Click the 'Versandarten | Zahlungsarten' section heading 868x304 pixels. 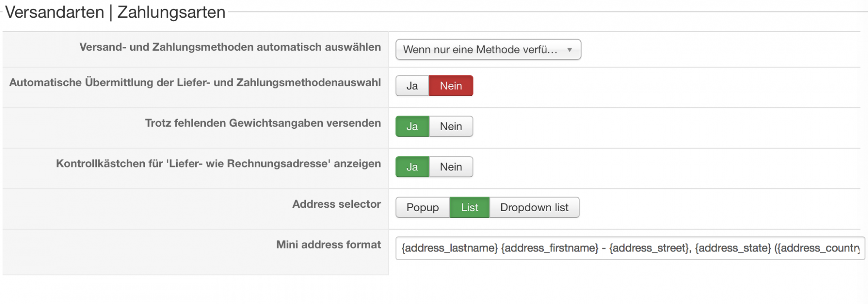click(x=115, y=12)
